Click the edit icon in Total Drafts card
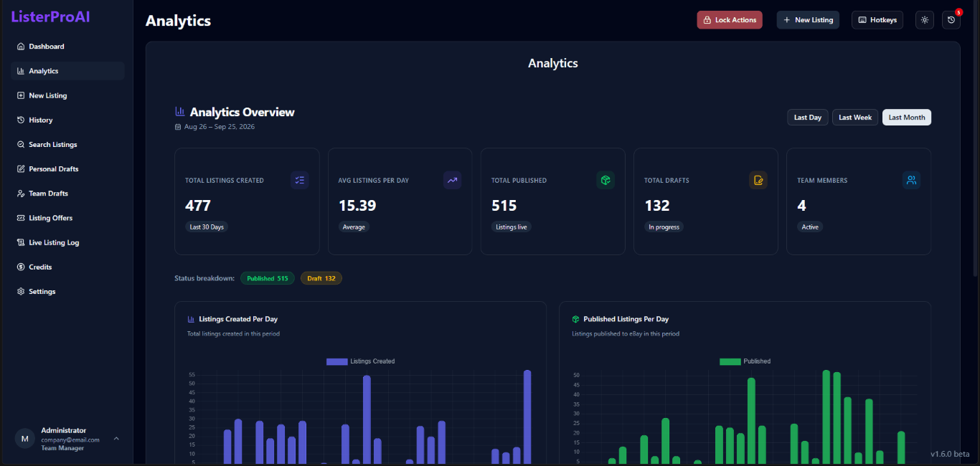 tap(758, 181)
